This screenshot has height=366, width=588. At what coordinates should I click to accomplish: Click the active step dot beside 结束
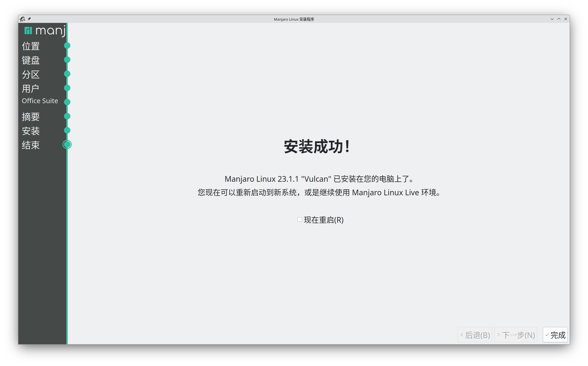click(67, 144)
